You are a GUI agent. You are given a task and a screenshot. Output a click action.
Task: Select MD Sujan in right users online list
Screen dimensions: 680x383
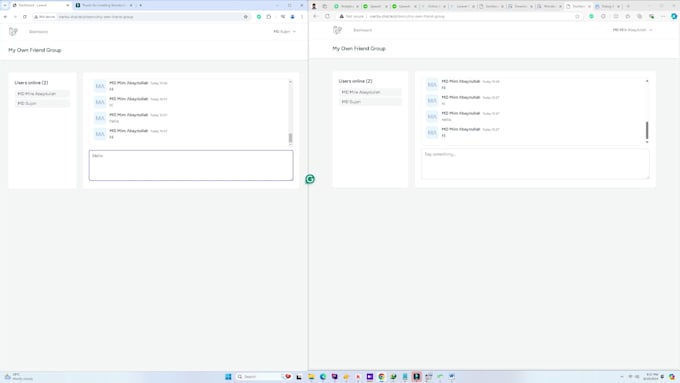pos(370,101)
